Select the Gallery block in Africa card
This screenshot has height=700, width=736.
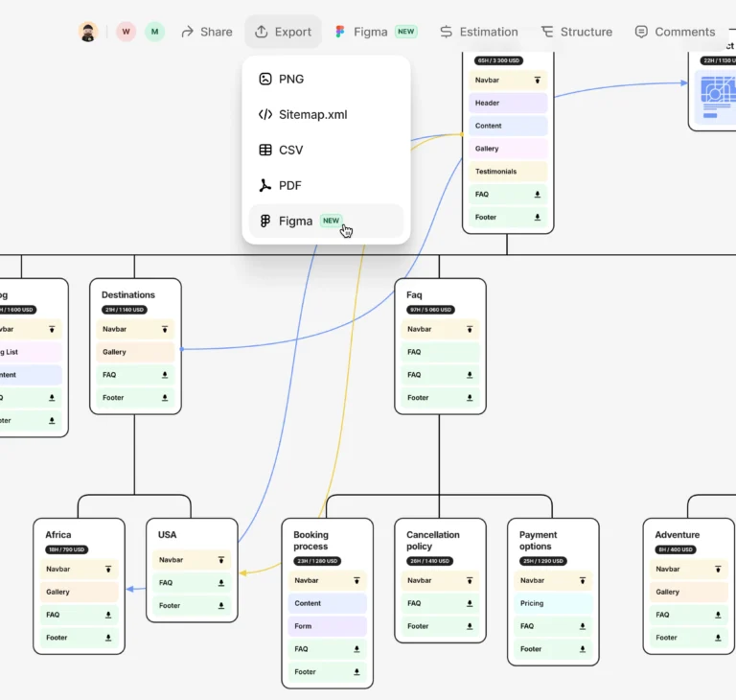[79, 592]
